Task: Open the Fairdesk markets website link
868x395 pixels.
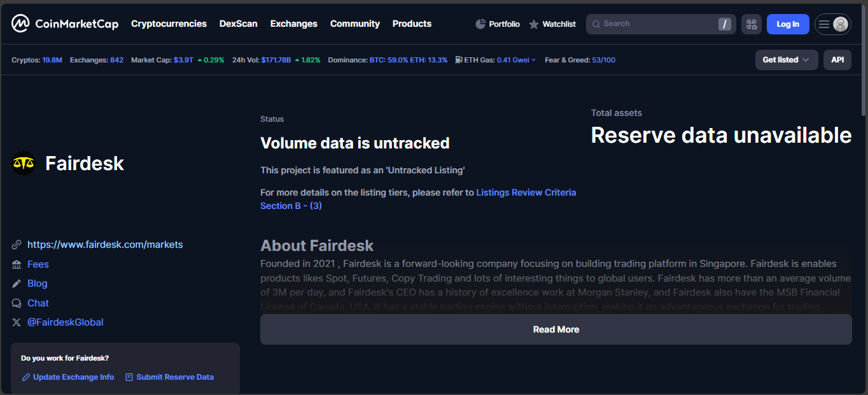Action: click(x=105, y=245)
